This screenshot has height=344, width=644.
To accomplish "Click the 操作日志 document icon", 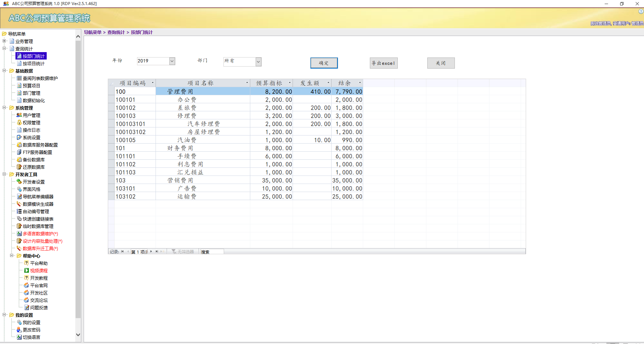I will coord(19,130).
